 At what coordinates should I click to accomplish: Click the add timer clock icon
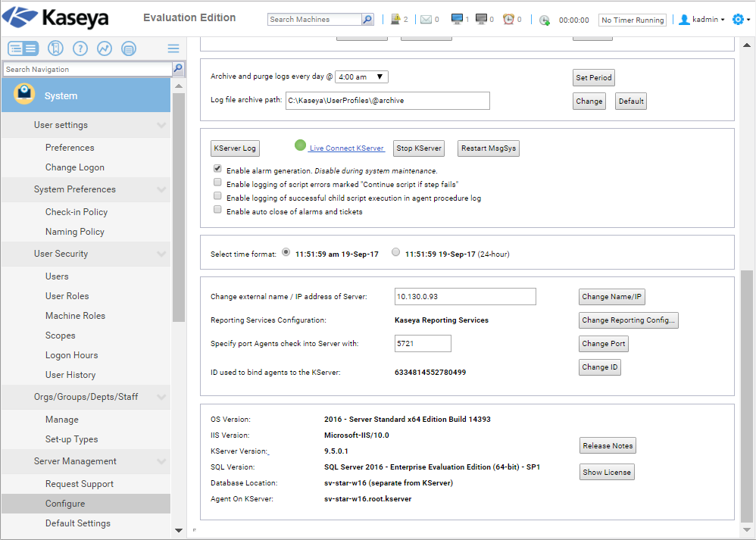click(545, 20)
